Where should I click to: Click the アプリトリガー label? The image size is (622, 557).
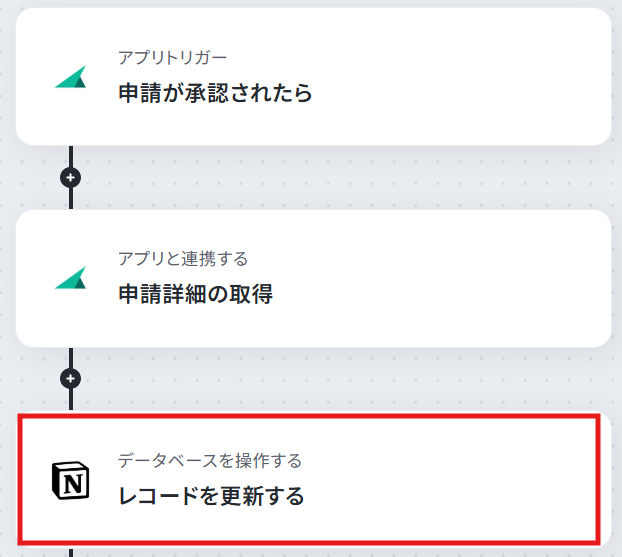point(173,58)
